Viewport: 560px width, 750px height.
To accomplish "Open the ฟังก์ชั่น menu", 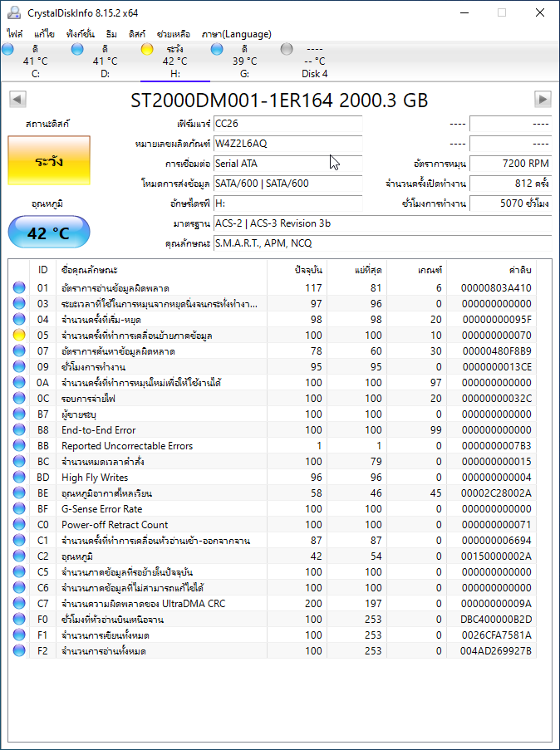I will tap(81, 34).
